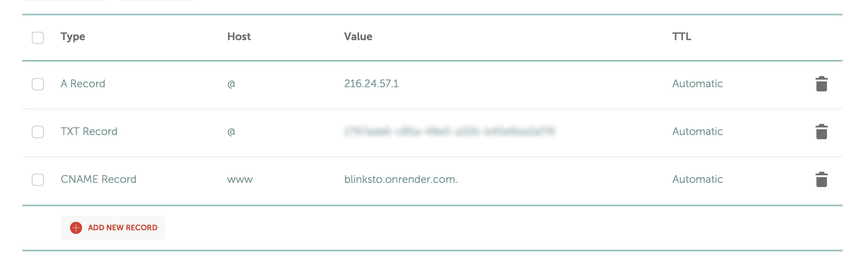Open TTL Automatic for the A Record
This screenshot has height=267, width=868.
pyautogui.click(x=697, y=84)
